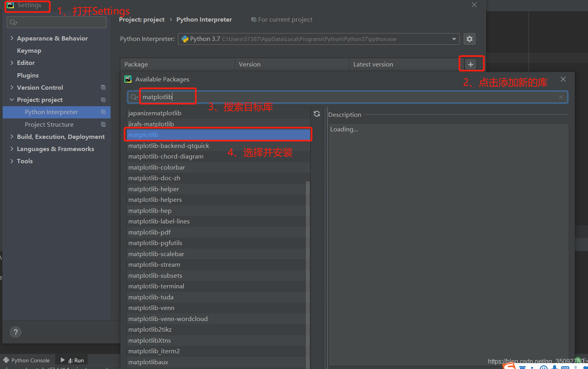Open the Plugins settings page

[28, 75]
